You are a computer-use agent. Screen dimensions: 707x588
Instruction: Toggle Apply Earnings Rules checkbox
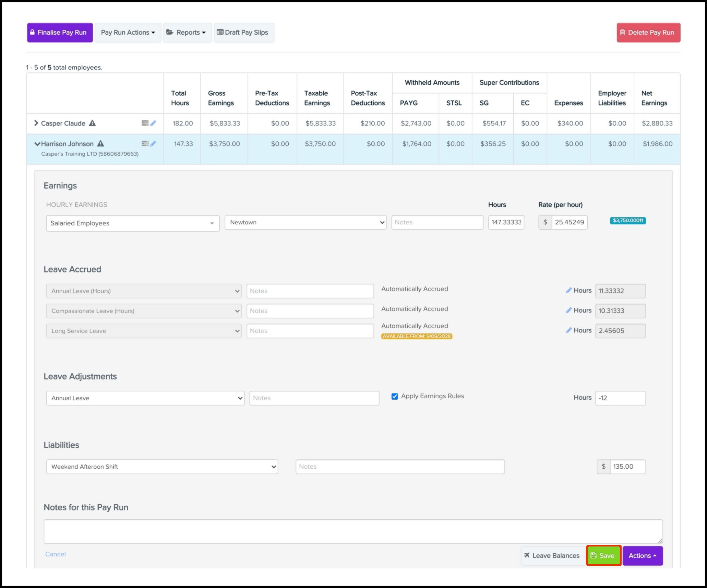[395, 396]
